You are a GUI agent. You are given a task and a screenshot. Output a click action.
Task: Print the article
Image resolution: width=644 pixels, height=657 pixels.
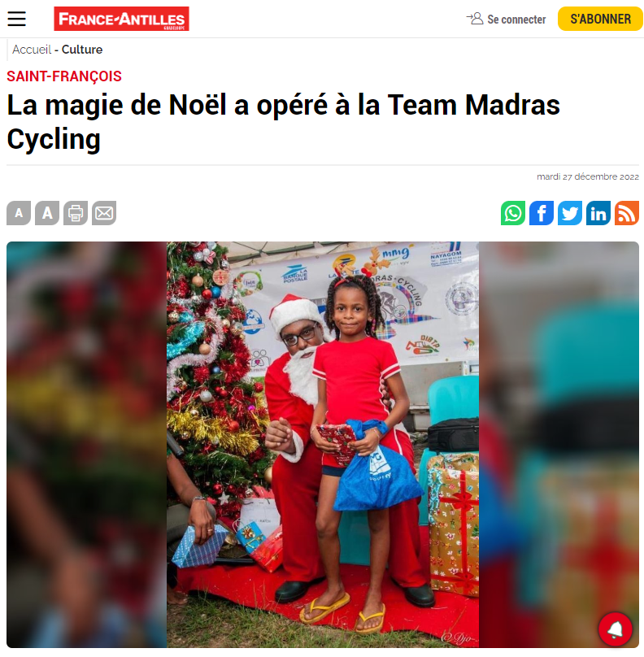[x=76, y=213]
